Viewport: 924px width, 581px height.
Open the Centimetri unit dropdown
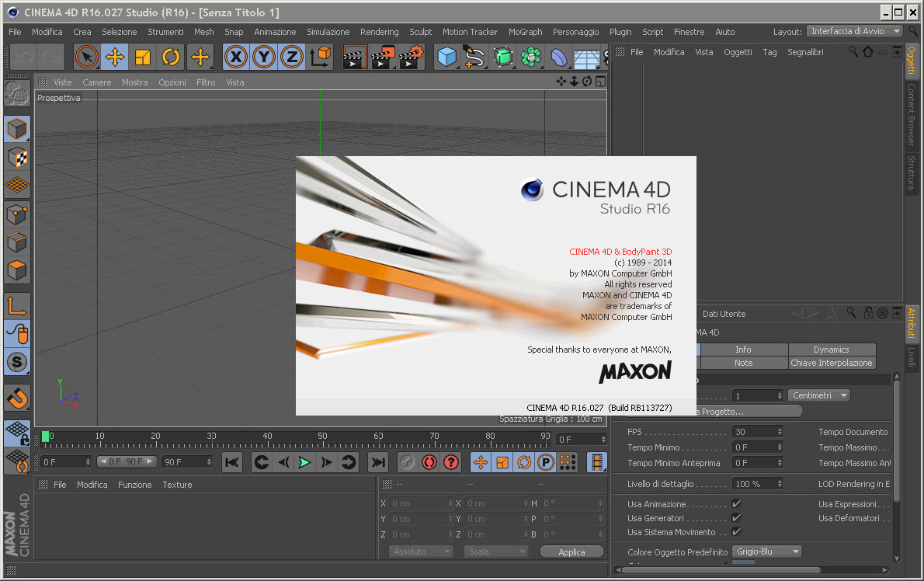coord(819,395)
